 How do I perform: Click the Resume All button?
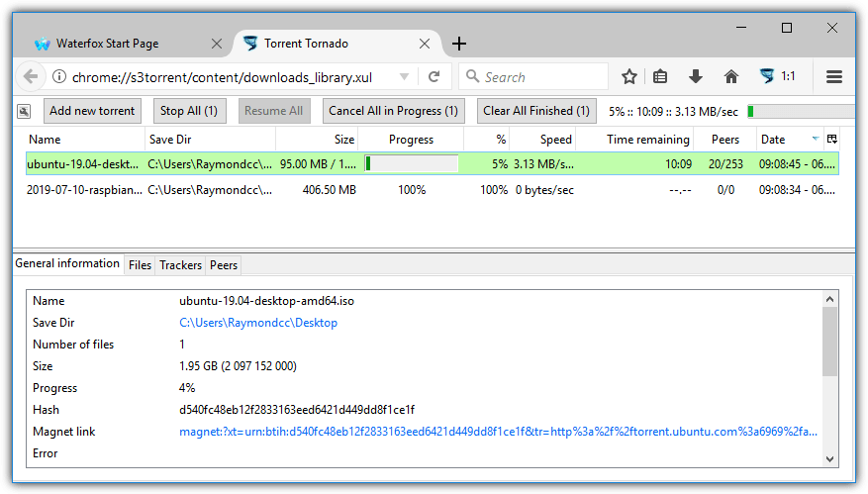point(273,111)
